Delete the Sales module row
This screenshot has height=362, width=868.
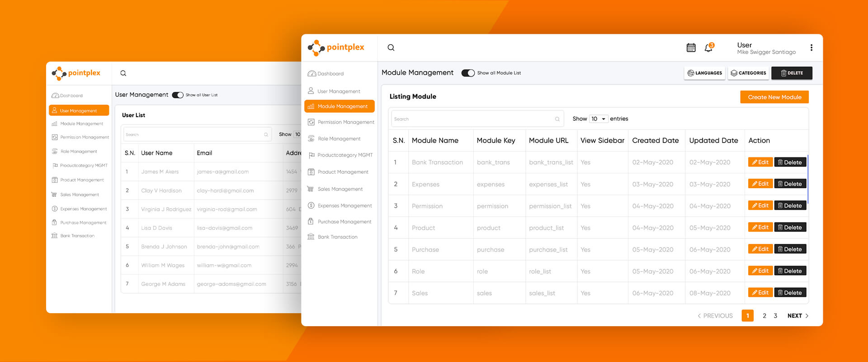790,293
